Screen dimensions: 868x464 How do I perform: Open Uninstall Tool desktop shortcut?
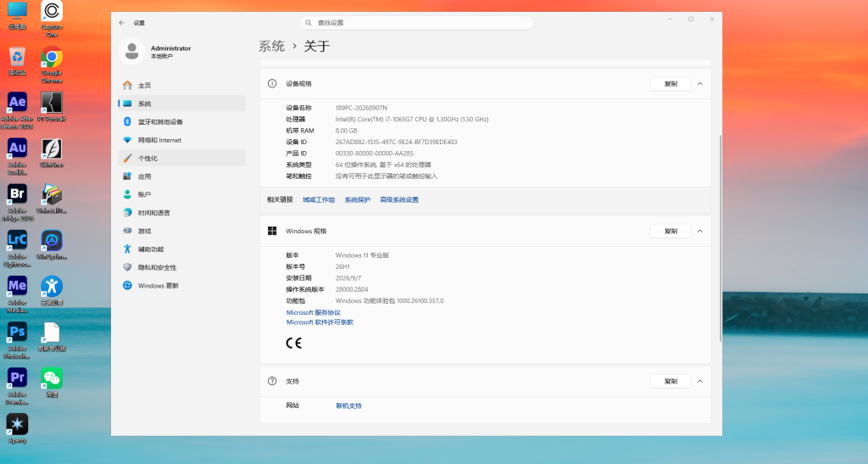click(x=52, y=198)
